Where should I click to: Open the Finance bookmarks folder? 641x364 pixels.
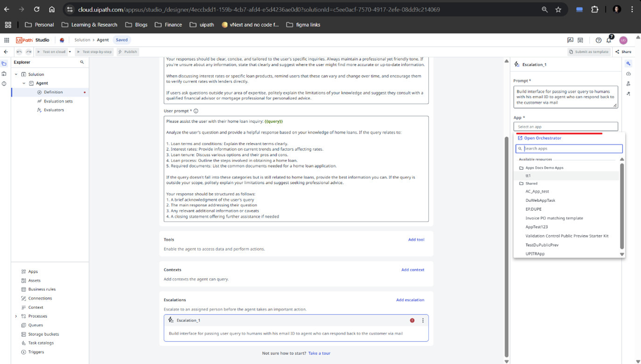tap(168, 25)
